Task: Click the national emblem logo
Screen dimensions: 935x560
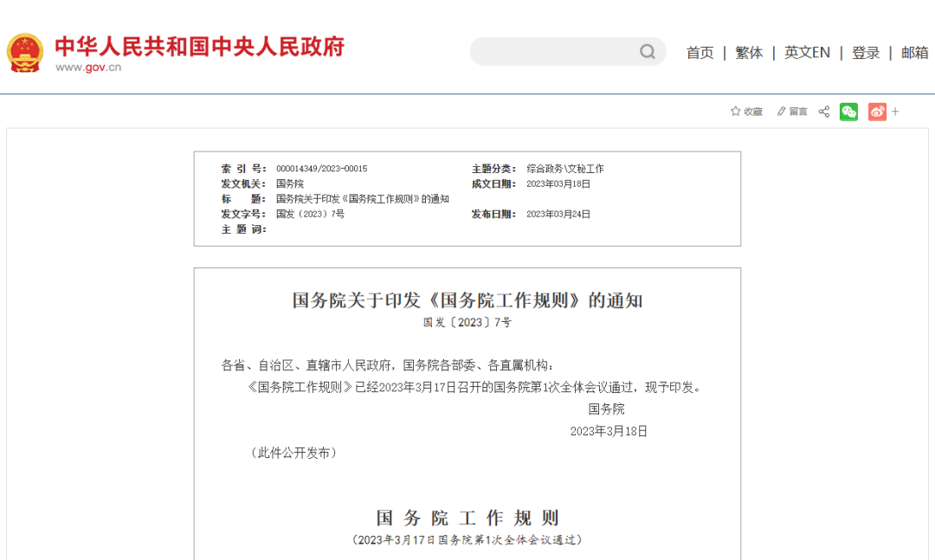Action: tap(25, 53)
